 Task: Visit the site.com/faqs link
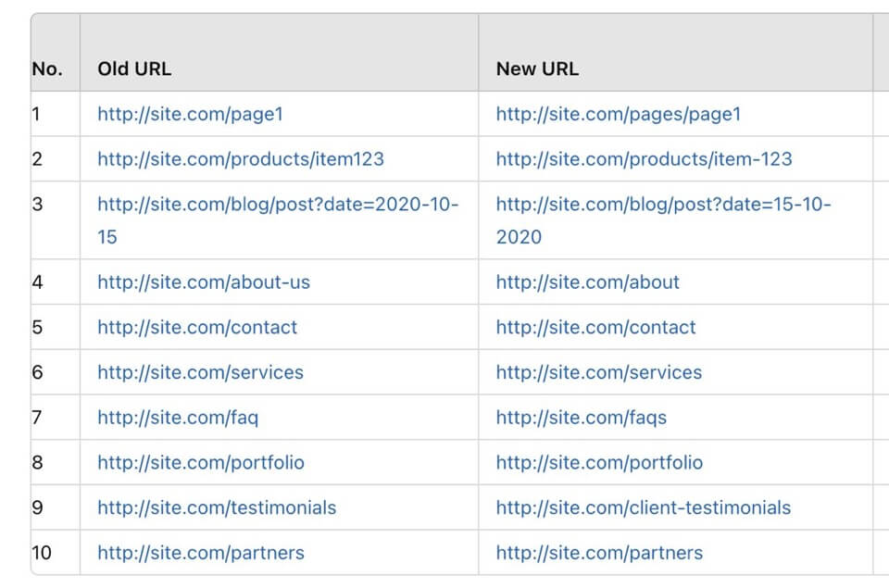[582, 418]
